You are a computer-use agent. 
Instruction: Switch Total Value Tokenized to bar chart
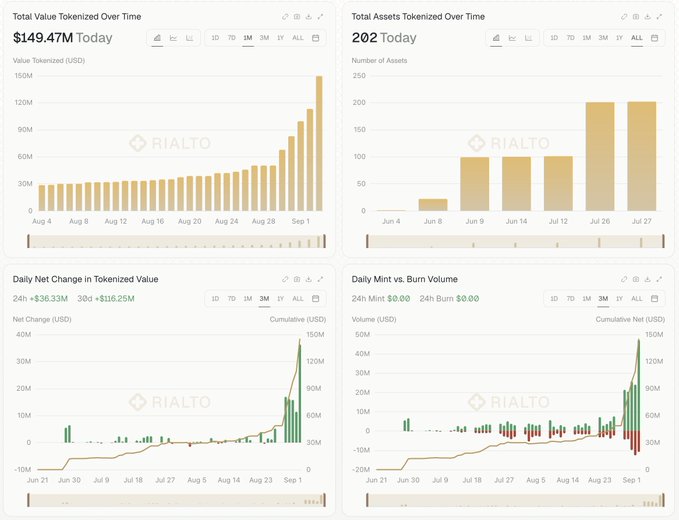tap(189, 38)
